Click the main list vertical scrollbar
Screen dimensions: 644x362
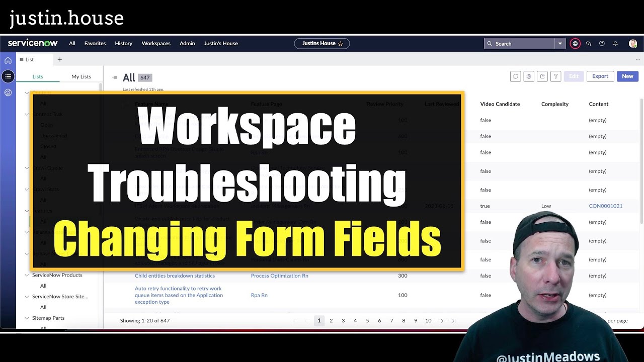(x=641, y=161)
